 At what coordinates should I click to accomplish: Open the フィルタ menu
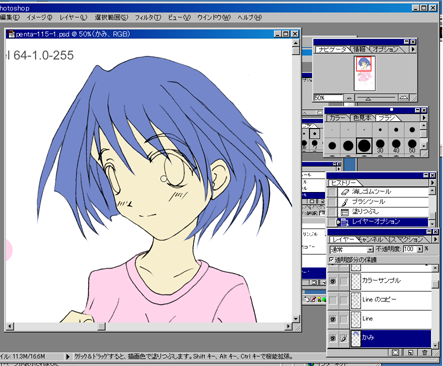[148, 17]
